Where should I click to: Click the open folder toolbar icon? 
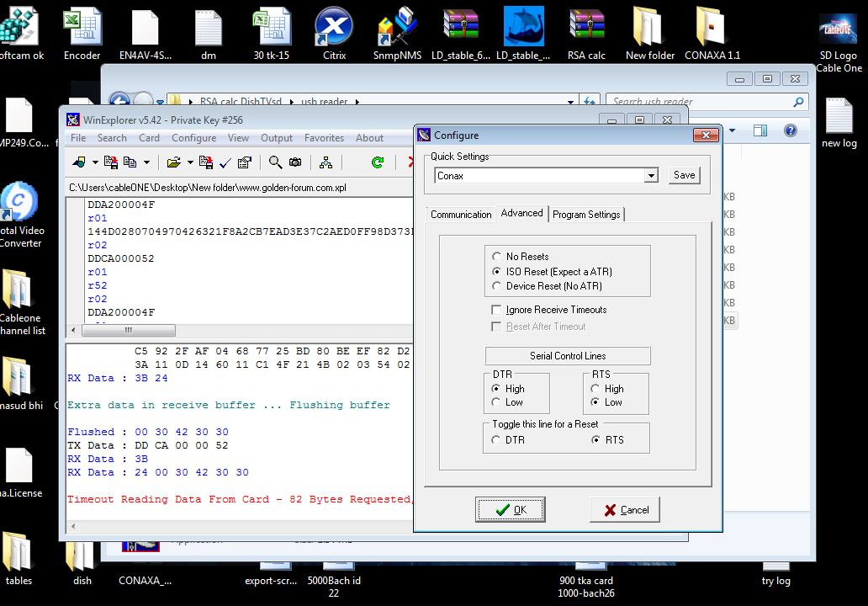[174, 162]
